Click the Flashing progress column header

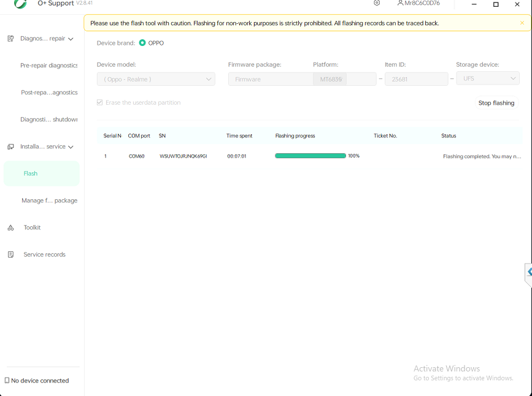(295, 135)
